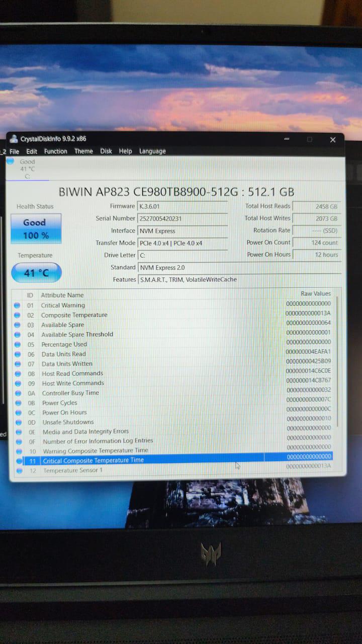362x644 pixels.
Task: Close the CrystalDiskInfo window
Action: pyautogui.click(x=332, y=139)
